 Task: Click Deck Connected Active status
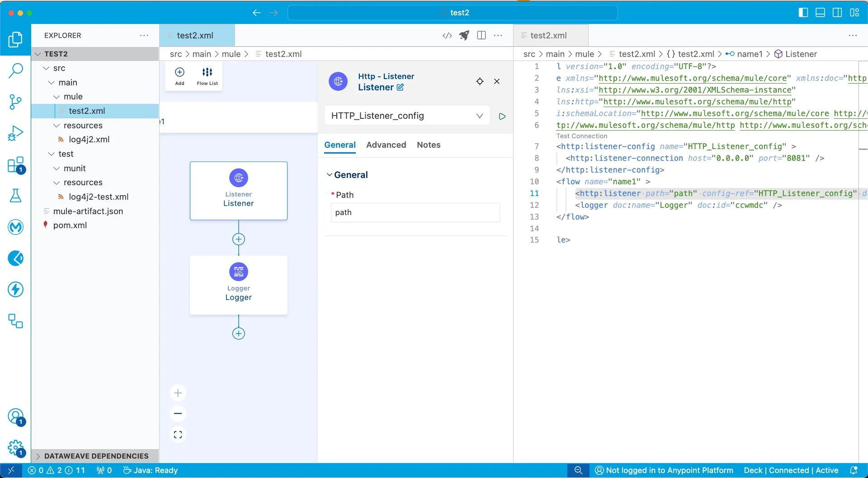791,470
